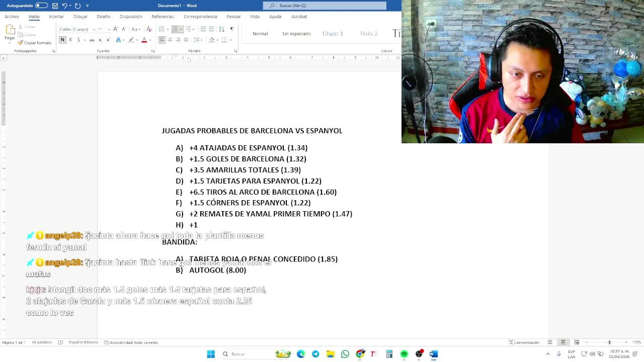
Task: Apply subscript formatting
Action: tap(100, 40)
